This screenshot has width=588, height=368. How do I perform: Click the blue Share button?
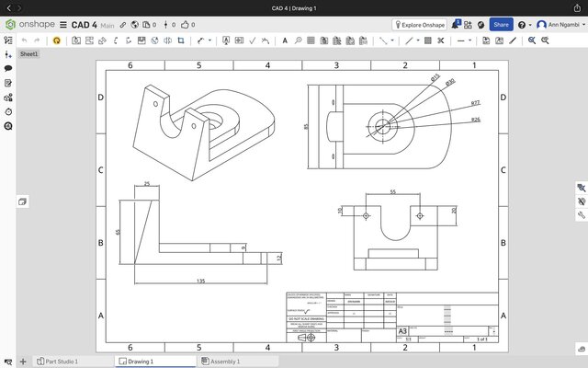(501, 25)
